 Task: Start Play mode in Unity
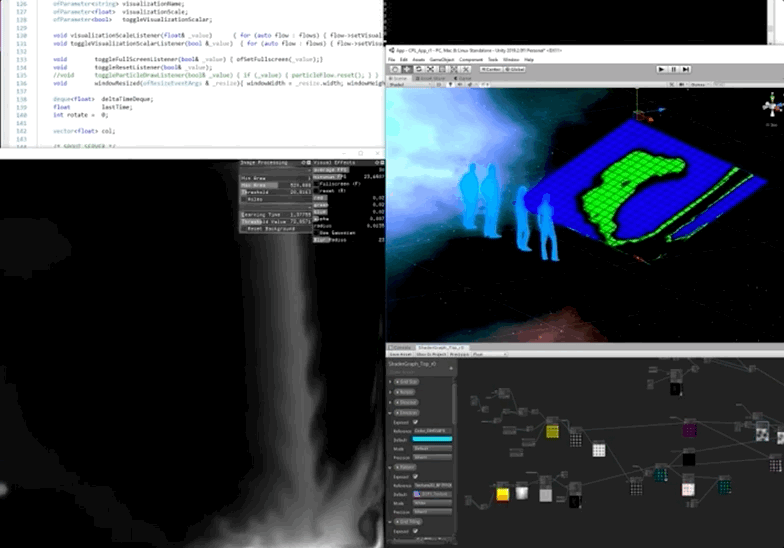(x=661, y=70)
